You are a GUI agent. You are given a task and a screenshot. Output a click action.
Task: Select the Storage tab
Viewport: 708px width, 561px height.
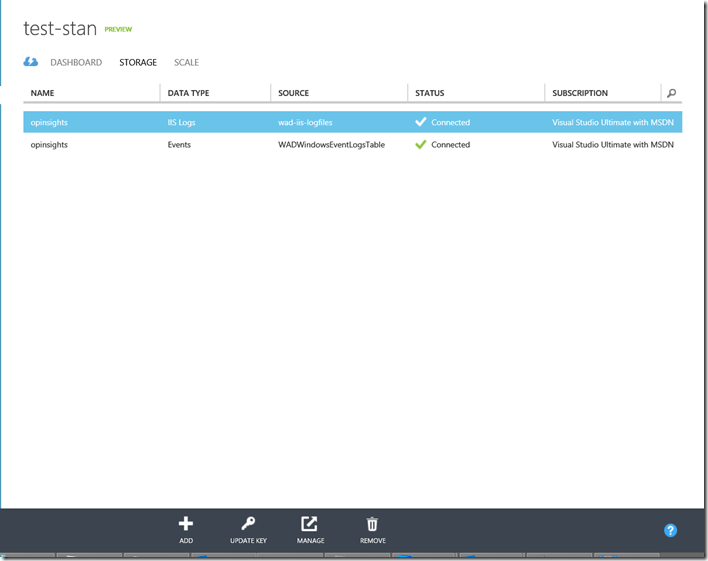(x=138, y=62)
